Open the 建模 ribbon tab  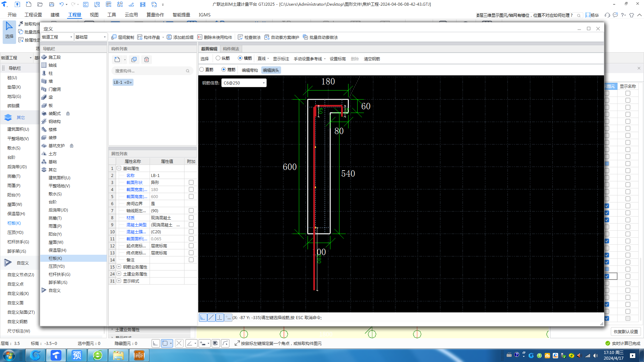(x=55, y=15)
